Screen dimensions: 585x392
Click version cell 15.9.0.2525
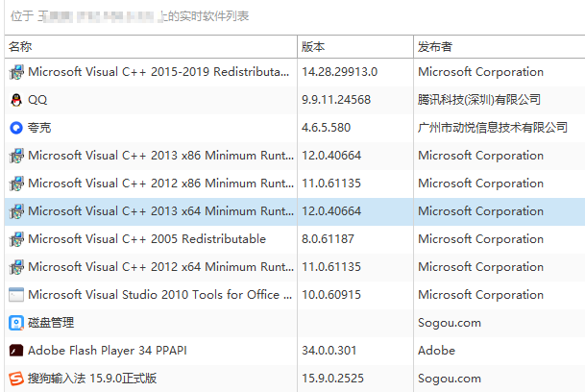pyautogui.click(x=332, y=379)
